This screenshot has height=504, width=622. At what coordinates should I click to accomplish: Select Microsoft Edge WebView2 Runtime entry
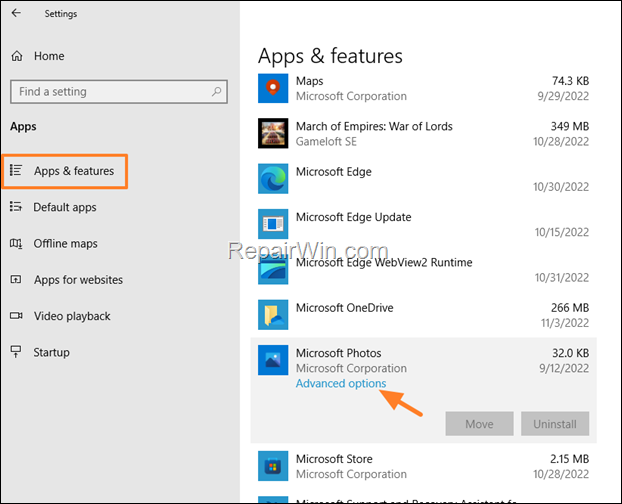[384, 263]
